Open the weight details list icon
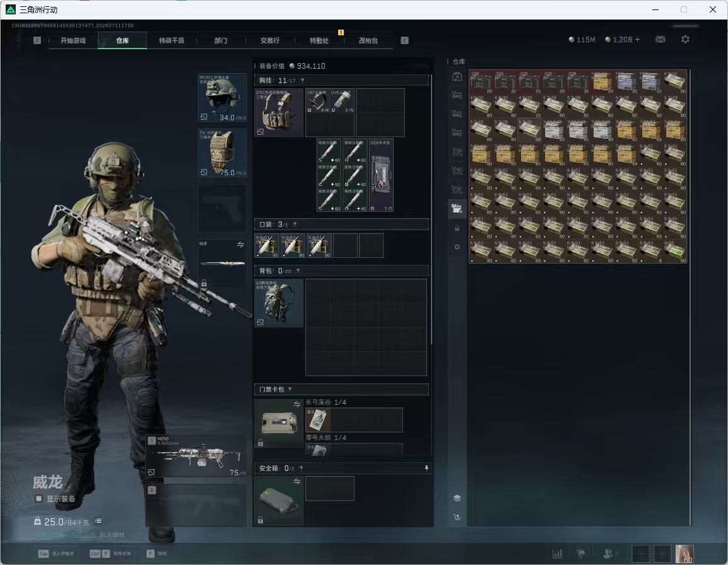728x565 pixels. pos(98,521)
